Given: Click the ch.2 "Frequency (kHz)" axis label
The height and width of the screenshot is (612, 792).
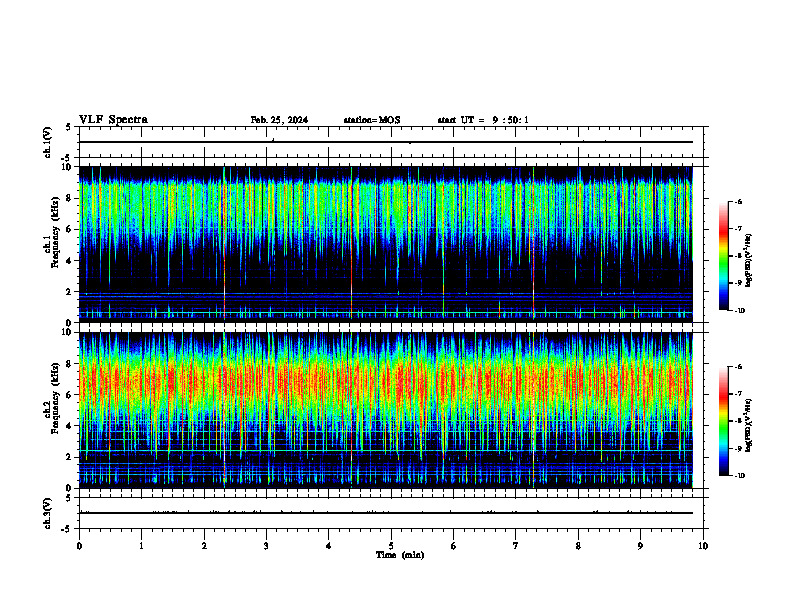Looking at the screenshot, I should pyautogui.click(x=55, y=397).
